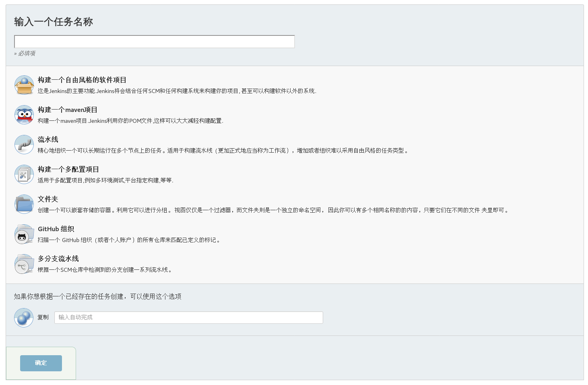Viewport: 588px width, 385px height.
Task: Click the maven POM description text
Action: coord(130,121)
